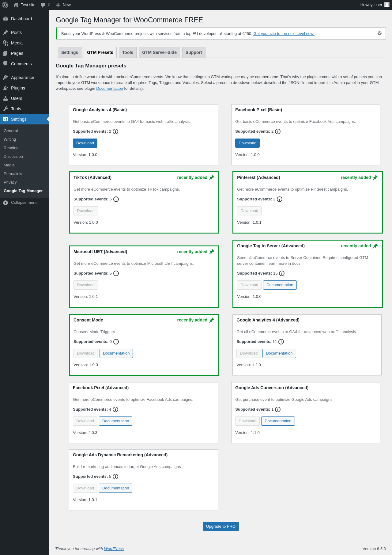Click the pin icon on TikTok (Advanced) card
Viewport: 392px width, 555px height.
click(x=212, y=178)
